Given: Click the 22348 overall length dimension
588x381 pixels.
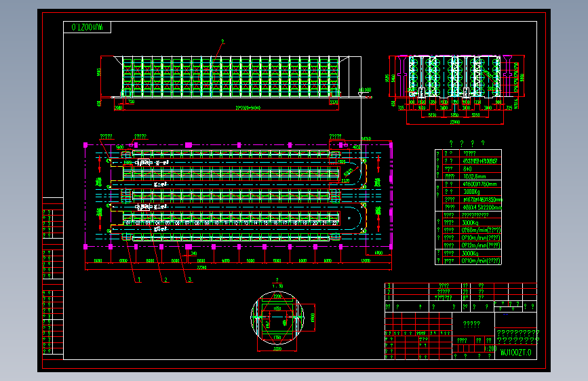Looking at the screenshot, I should pos(201,267).
